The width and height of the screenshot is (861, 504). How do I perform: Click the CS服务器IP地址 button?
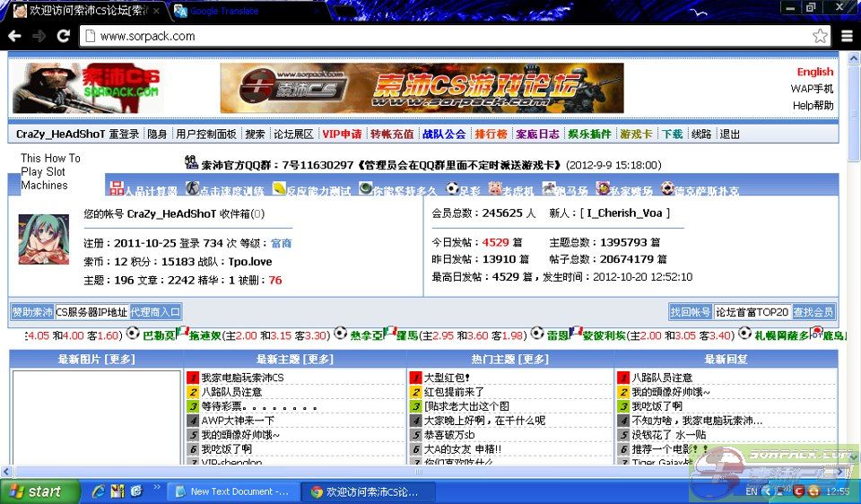[91, 312]
